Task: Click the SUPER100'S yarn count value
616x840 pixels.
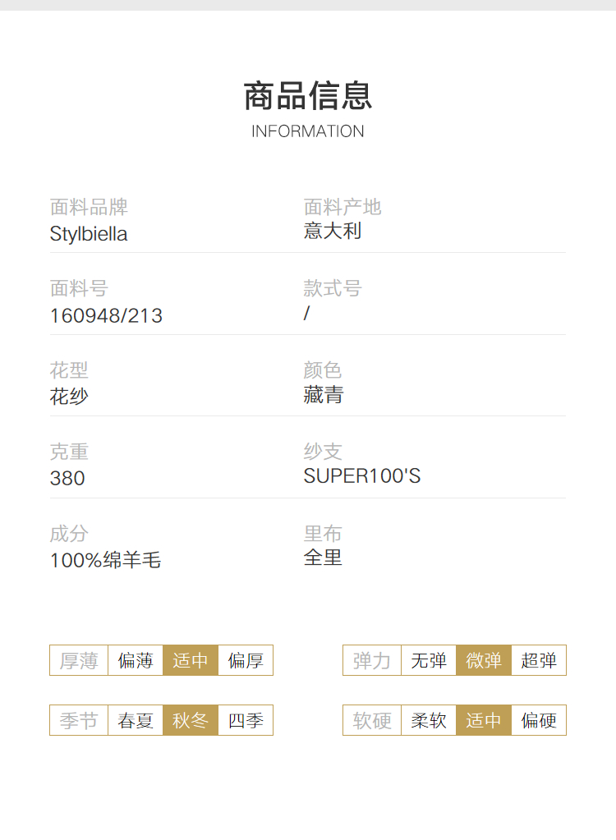Action: pos(362,475)
